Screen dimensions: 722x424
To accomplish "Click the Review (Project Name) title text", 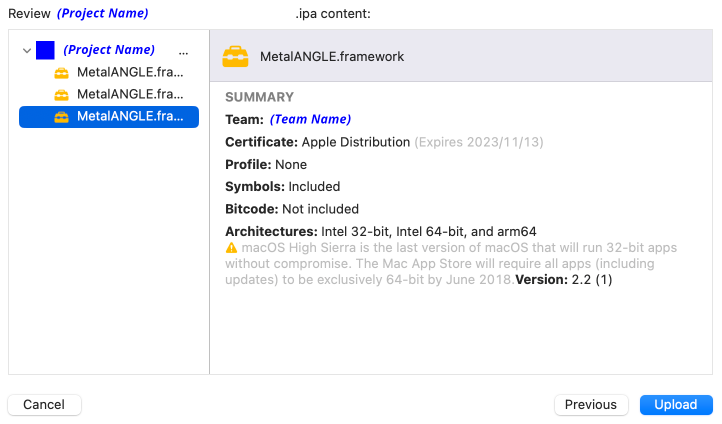I will point(78,13).
